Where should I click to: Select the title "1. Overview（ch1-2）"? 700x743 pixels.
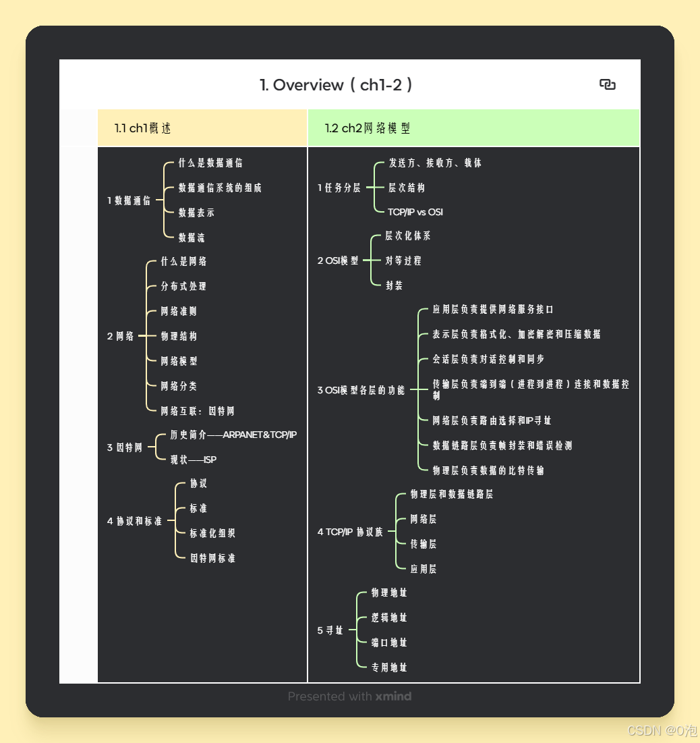[337, 85]
